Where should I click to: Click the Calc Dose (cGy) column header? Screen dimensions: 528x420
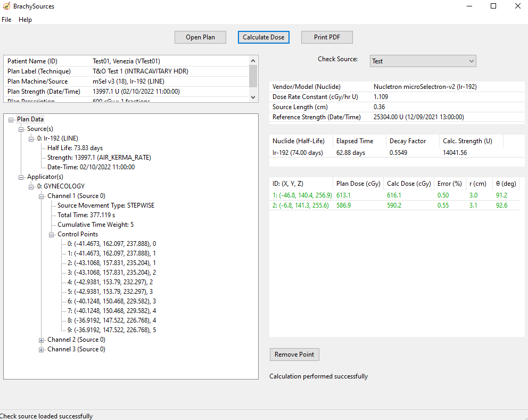[x=409, y=184]
